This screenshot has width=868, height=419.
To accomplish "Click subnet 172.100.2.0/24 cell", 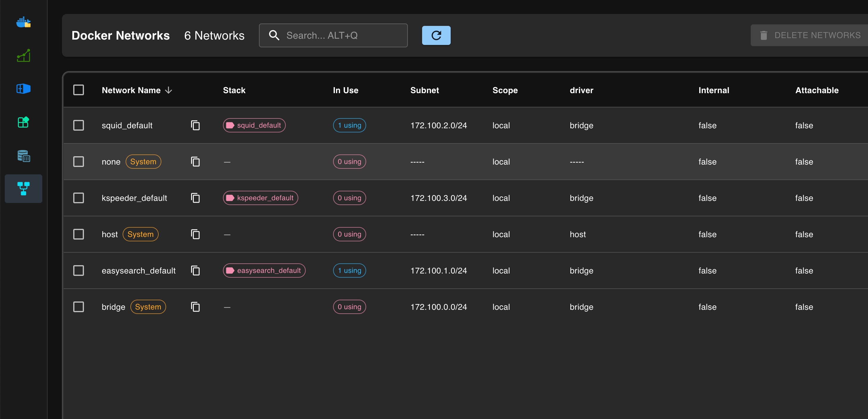I will pyautogui.click(x=439, y=126).
